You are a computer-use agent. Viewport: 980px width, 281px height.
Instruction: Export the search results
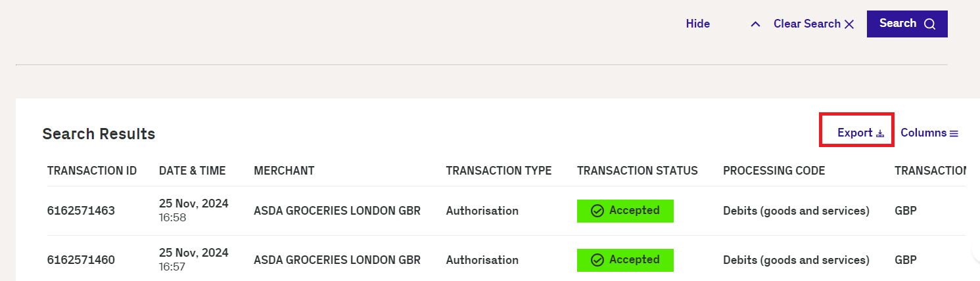(x=861, y=133)
